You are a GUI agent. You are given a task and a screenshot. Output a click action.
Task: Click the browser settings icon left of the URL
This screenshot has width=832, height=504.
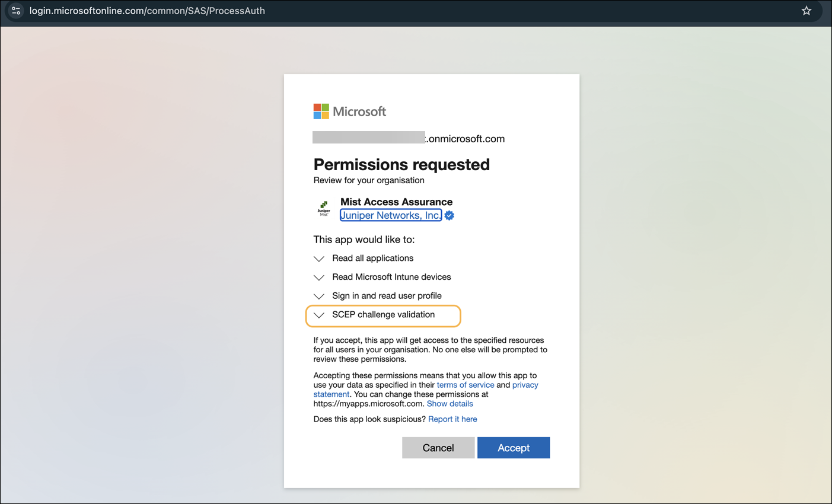(15, 10)
